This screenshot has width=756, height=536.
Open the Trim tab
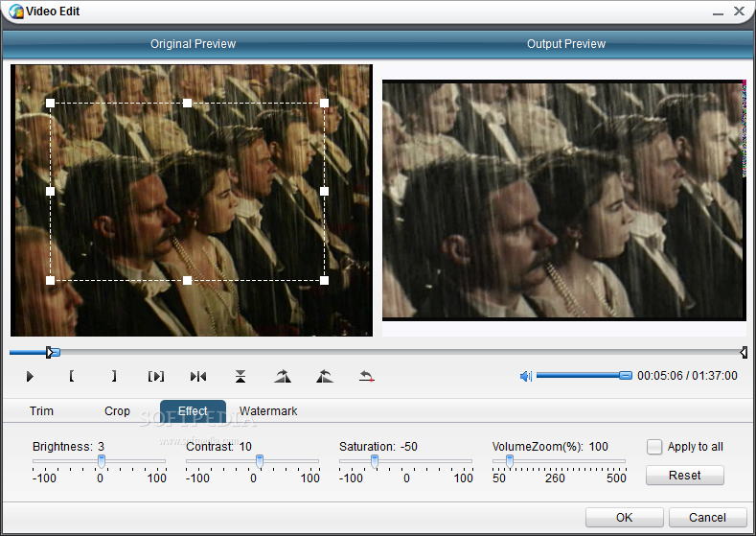pyautogui.click(x=41, y=411)
